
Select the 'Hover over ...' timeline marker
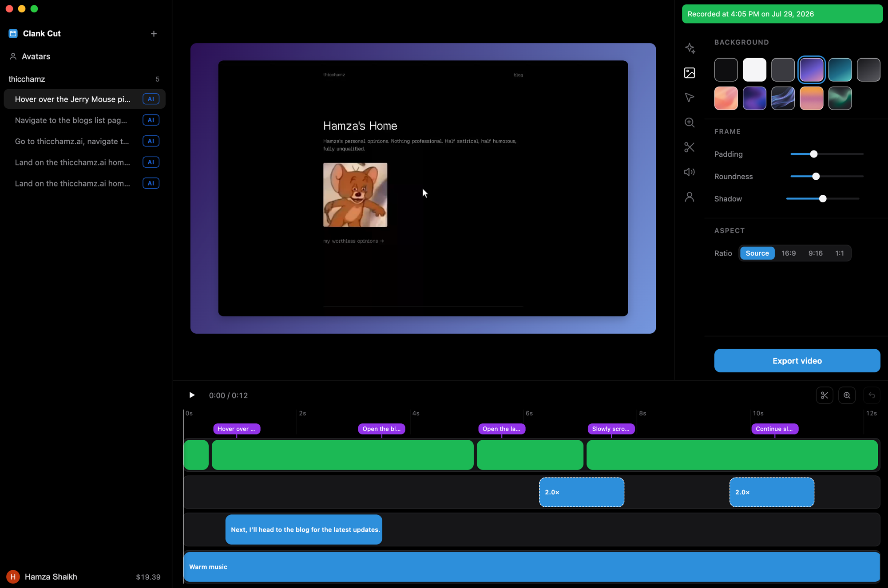tap(237, 429)
